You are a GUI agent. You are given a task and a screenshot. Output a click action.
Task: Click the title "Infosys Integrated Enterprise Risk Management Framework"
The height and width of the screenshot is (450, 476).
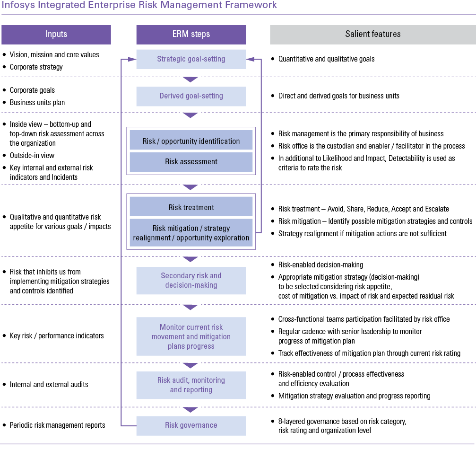pyautogui.click(x=139, y=5)
